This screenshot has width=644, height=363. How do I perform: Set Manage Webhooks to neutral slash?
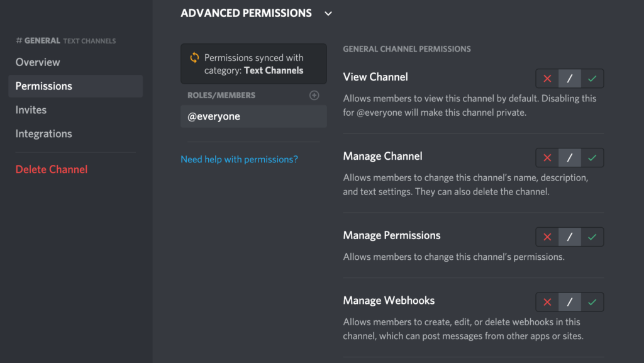[x=570, y=303]
